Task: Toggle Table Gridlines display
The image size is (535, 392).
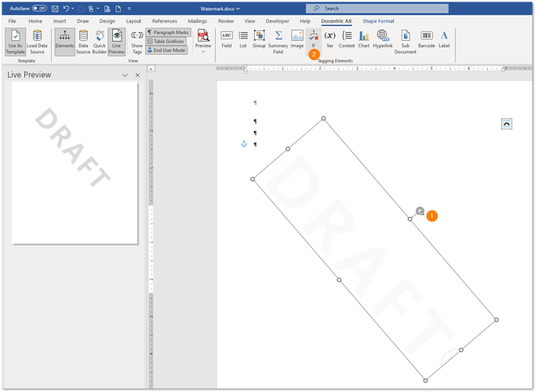Action: pyautogui.click(x=166, y=41)
